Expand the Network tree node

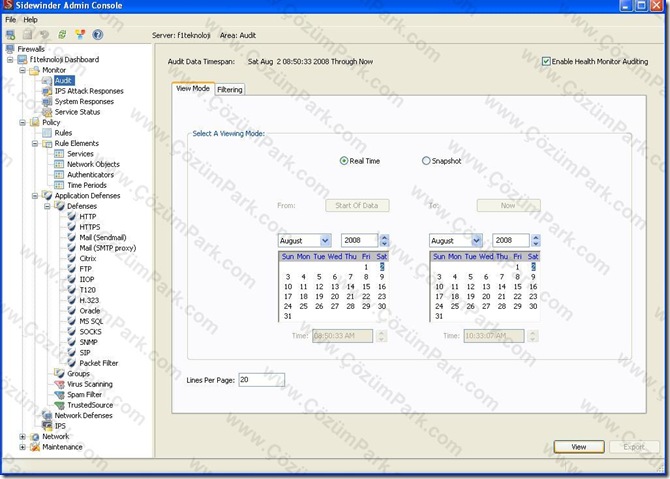pos(22,437)
